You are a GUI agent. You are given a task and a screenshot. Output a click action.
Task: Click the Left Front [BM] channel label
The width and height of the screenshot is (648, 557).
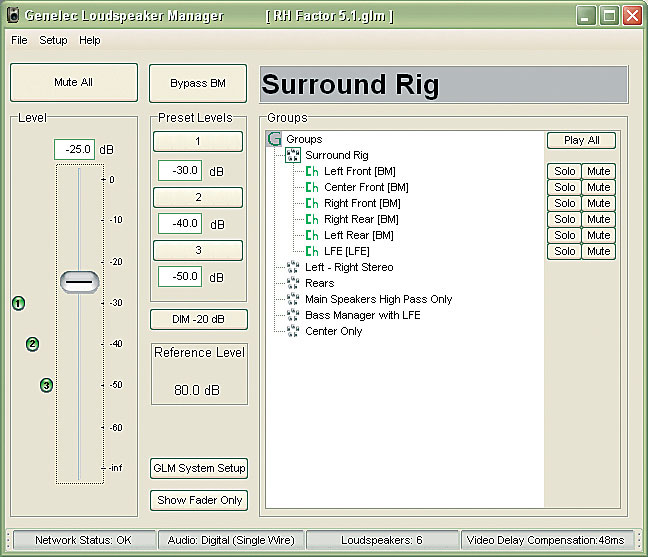(360, 171)
